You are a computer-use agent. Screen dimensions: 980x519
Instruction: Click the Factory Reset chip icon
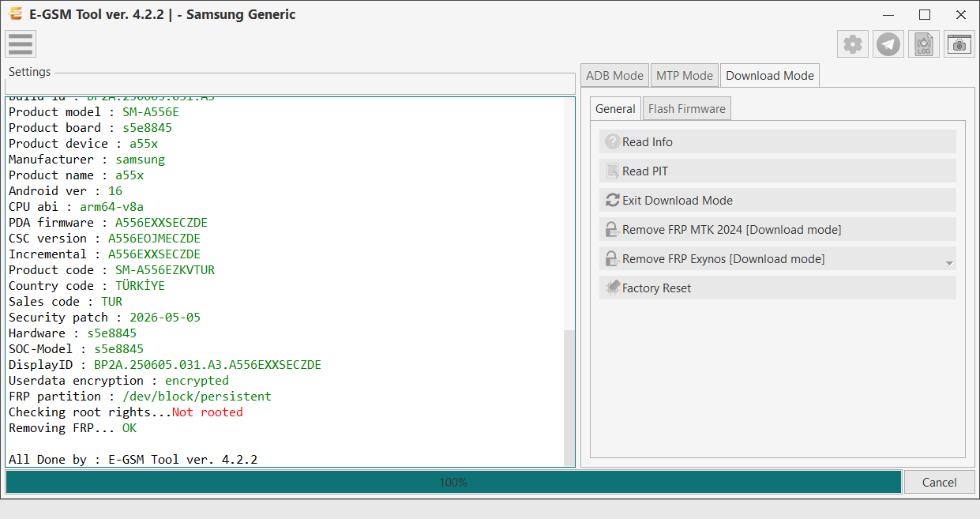613,288
